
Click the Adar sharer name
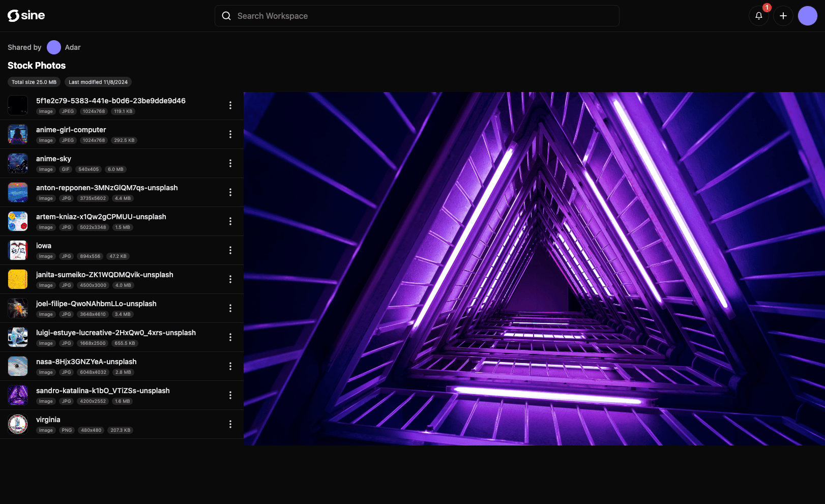point(73,47)
